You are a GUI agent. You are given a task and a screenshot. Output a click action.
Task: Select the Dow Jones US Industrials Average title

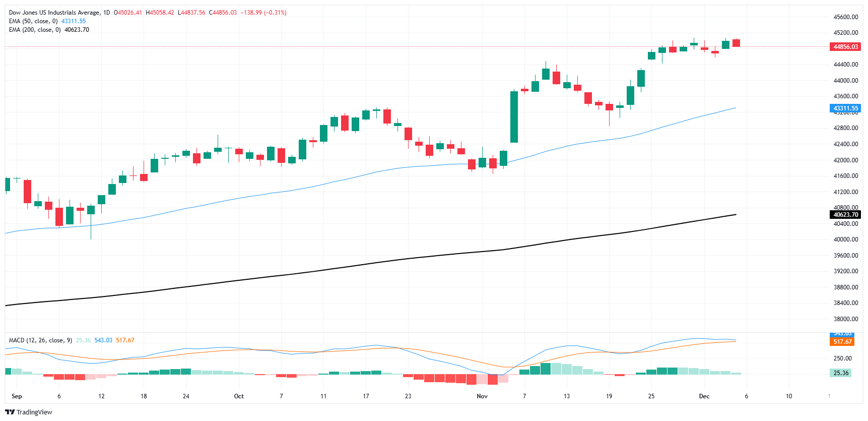54,13
